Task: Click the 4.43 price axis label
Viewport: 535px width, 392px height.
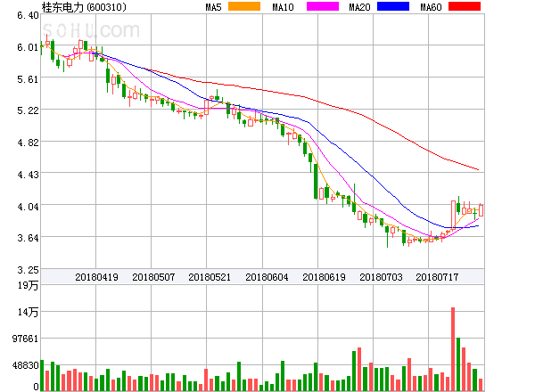Action: [28, 175]
